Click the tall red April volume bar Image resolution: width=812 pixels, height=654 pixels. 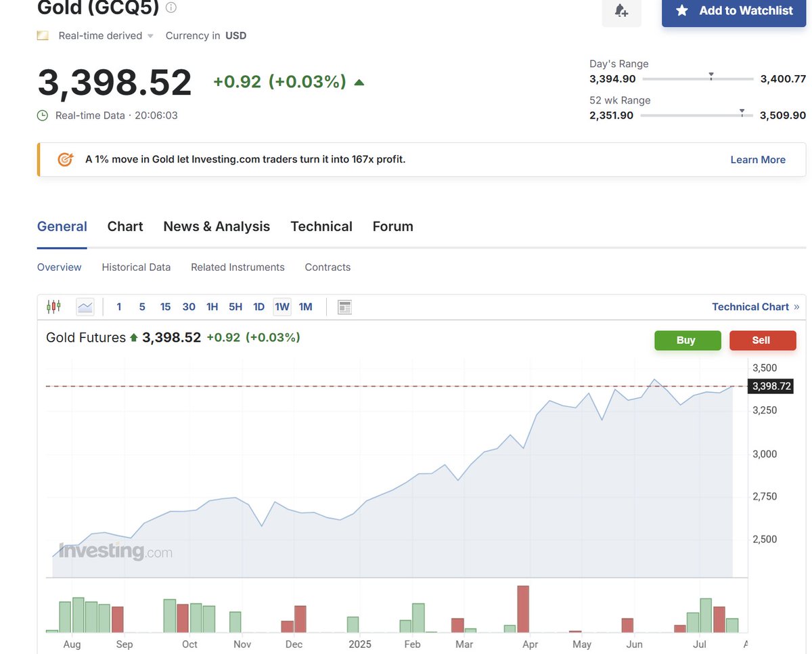coord(522,609)
